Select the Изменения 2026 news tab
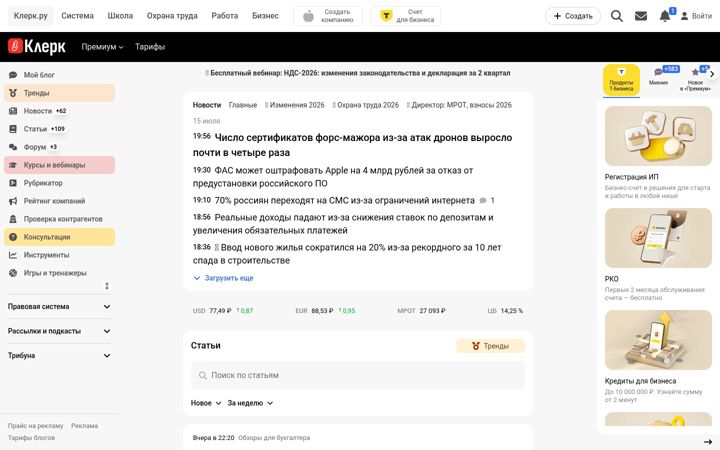This screenshot has width=720, height=450. pos(295,105)
